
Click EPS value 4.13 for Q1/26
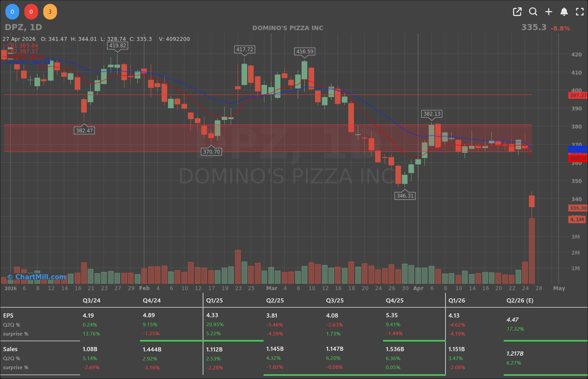click(x=454, y=316)
